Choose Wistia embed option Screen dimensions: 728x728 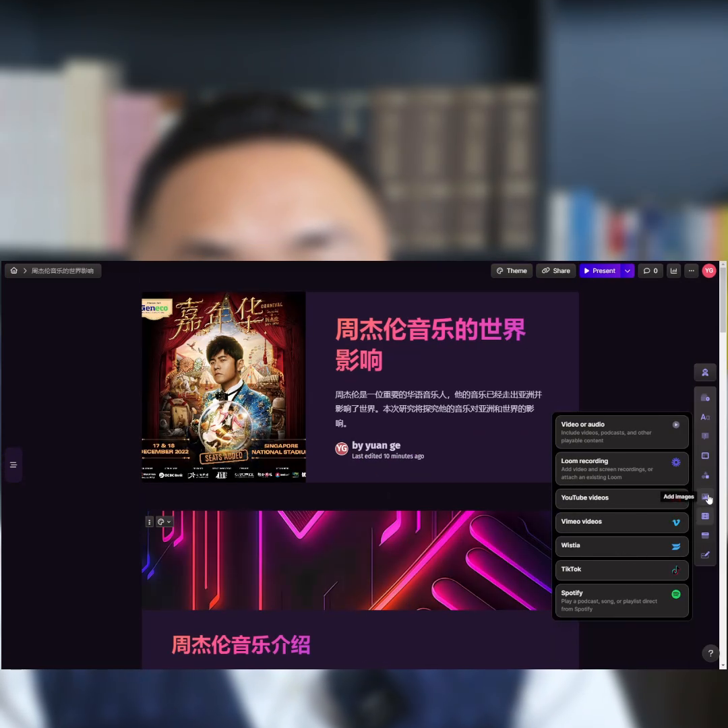point(621,546)
